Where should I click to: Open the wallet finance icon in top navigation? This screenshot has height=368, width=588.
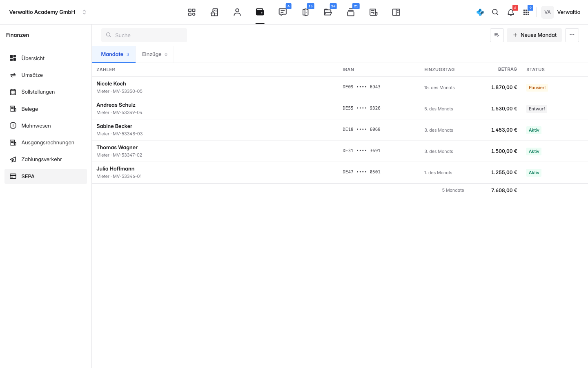[260, 12]
